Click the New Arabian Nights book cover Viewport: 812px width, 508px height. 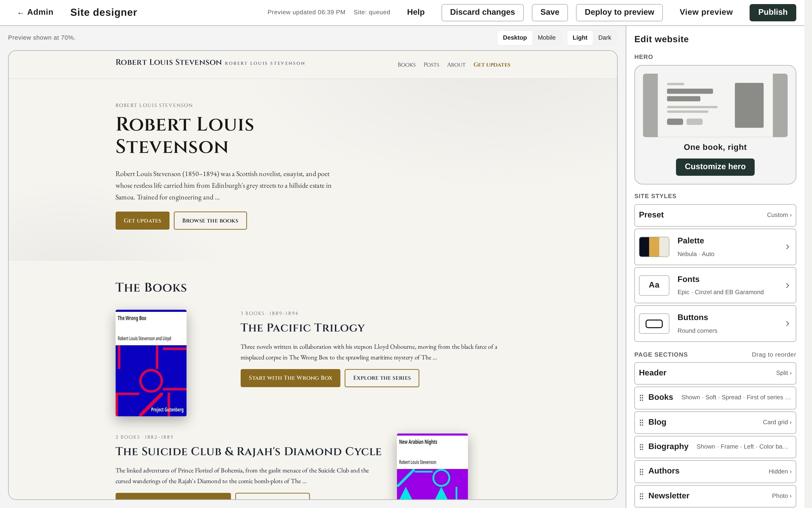(432, 466)
